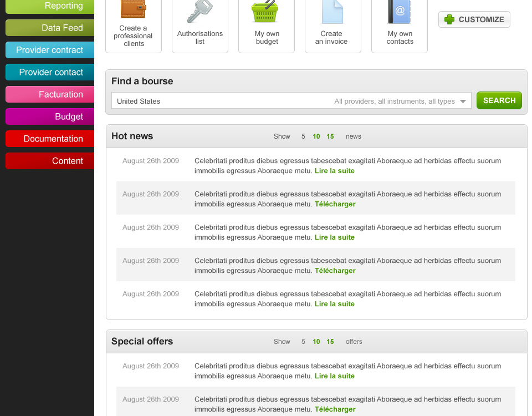Click the date in first Hot news row
The image size is (532, 416).
coord(151,161)
